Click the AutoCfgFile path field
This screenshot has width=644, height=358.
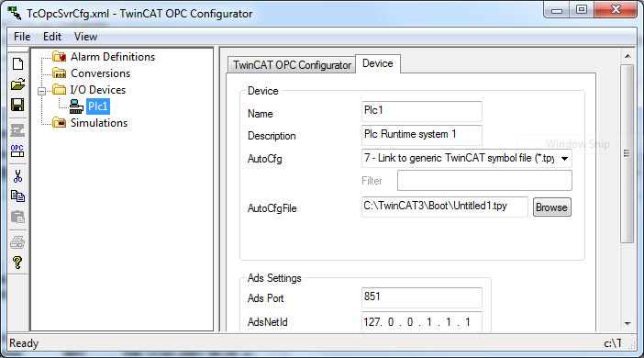tap(444, 207)
